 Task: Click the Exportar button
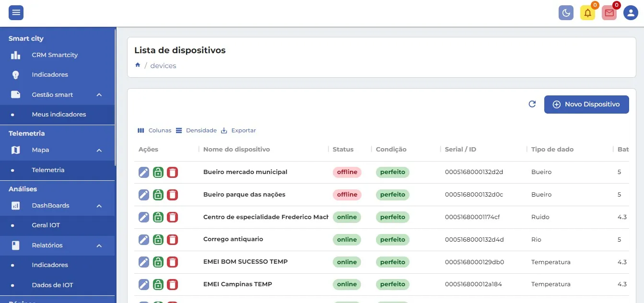point(239,130)
